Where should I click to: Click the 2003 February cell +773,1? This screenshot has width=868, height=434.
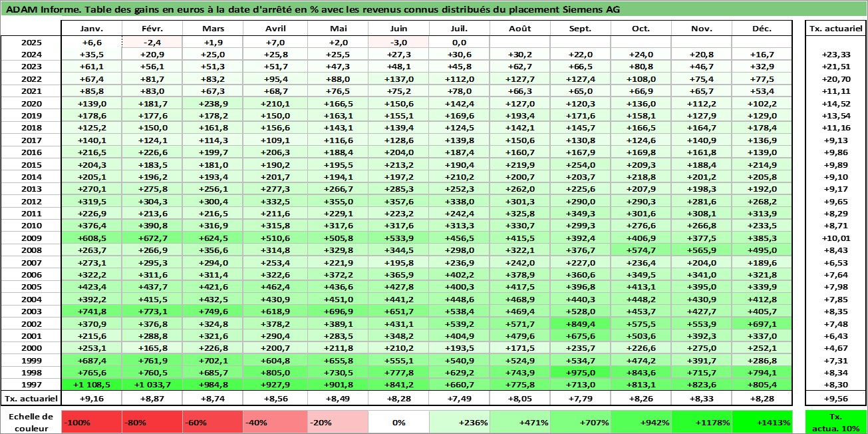(152, 312)
